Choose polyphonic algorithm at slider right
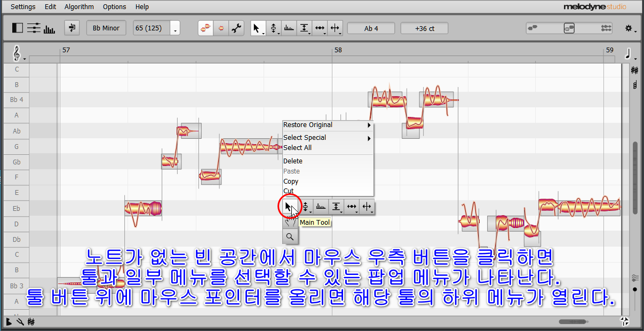 click(x=606, y=28)
